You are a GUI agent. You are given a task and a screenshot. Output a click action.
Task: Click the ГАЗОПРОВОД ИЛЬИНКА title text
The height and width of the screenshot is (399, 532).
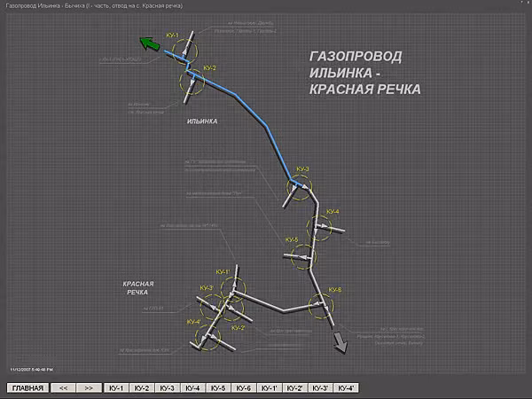click(365, 73)
